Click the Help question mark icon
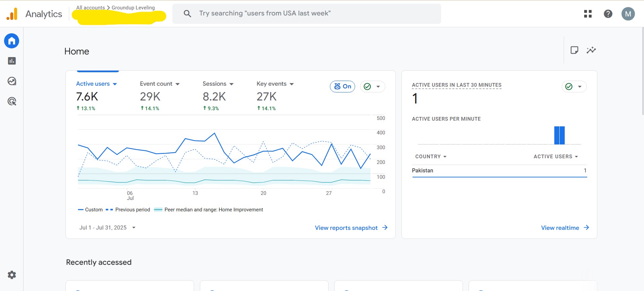The width and height of the screenshot is (644, 291). point(608,14)
